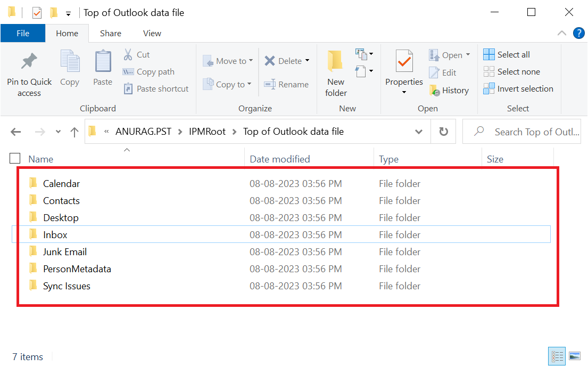The width and height of the screenshot is (588, 366).
Task: Click the folder icon in title bar
Action: coord(12,12)
